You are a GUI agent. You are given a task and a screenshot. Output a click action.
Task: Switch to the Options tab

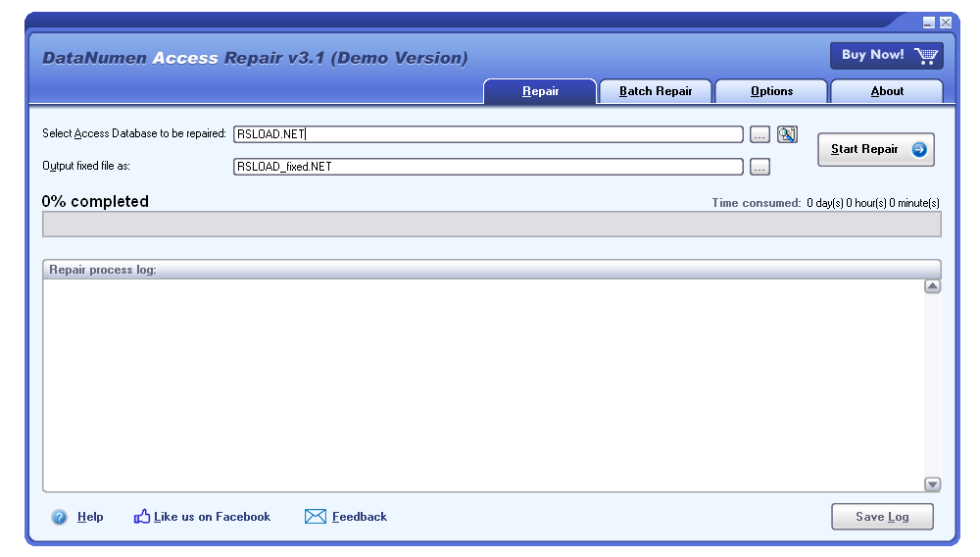pyautogui.click(x=771, y=91)
